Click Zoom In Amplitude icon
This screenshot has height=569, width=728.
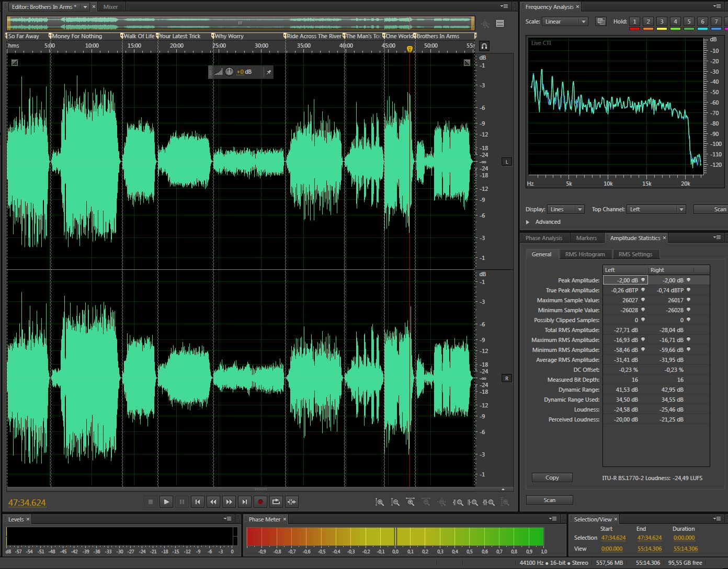point(380,502)
